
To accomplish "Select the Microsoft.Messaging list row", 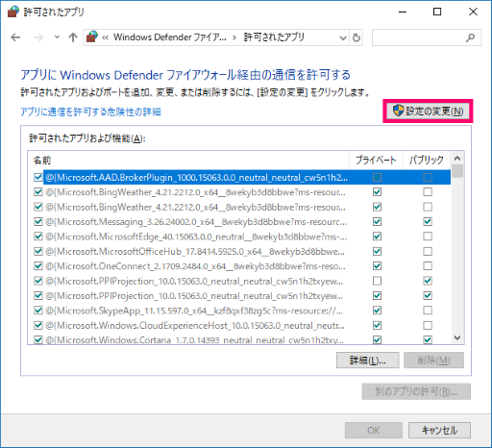I will [x=239, y=222].
